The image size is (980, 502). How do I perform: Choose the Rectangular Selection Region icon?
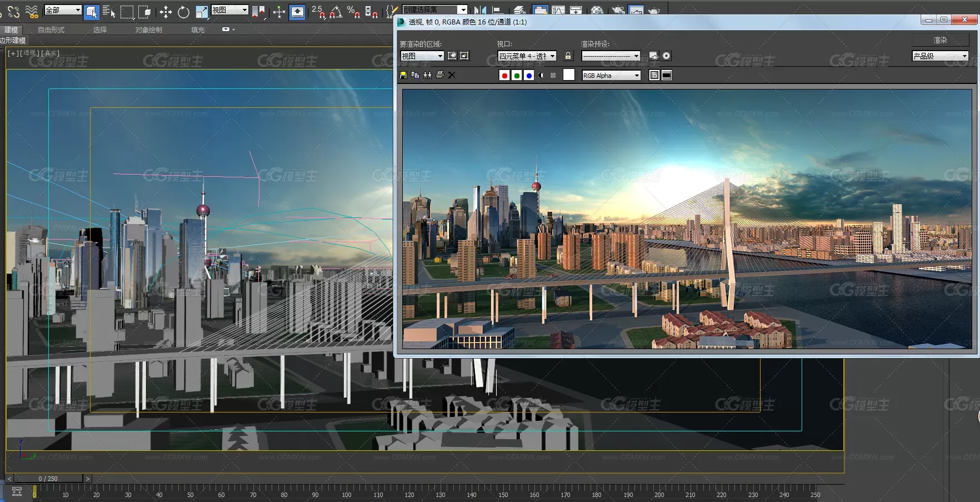pyautogui.click(x=127, y=12)
